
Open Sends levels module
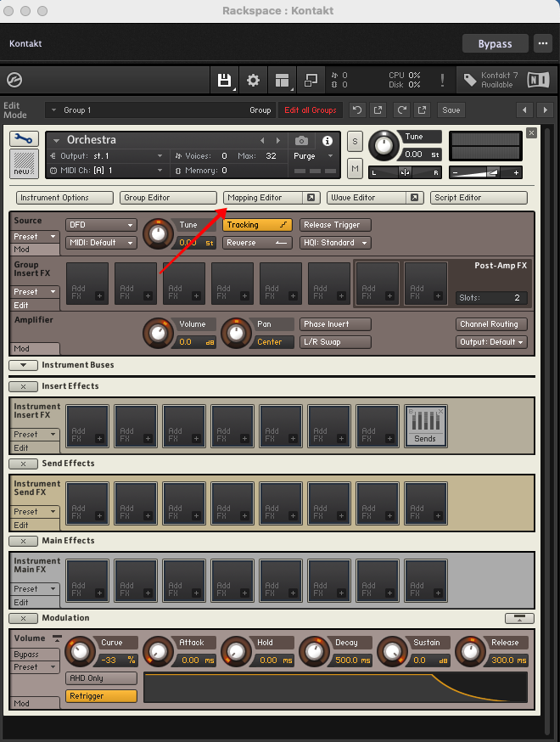[425, 426]
